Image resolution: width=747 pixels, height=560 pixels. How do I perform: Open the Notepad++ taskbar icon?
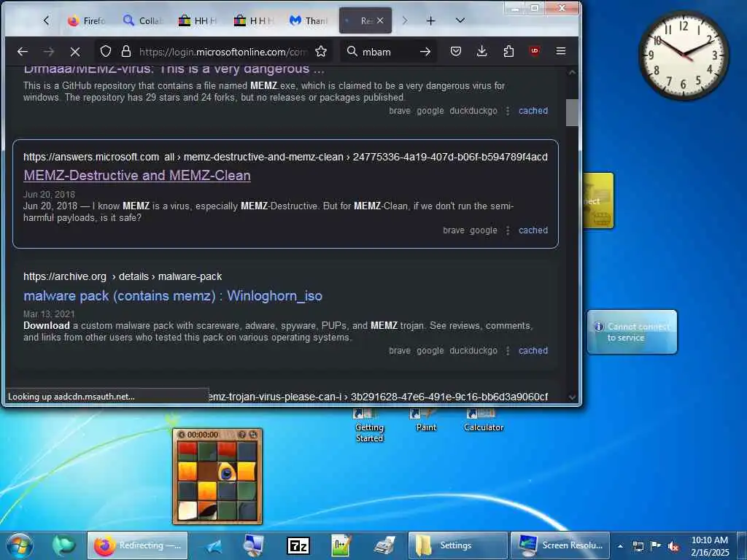pos(341,546)
